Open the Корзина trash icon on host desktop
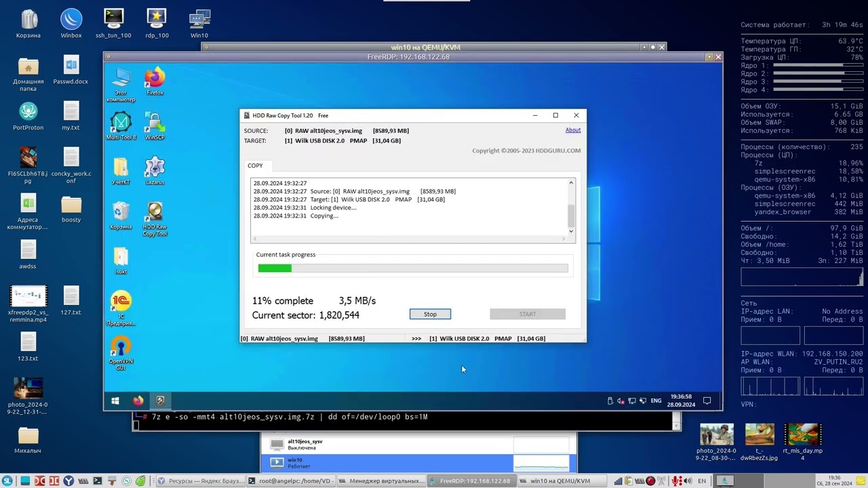Viewport: 868px width, 488px height. click(x=28, y=24)
